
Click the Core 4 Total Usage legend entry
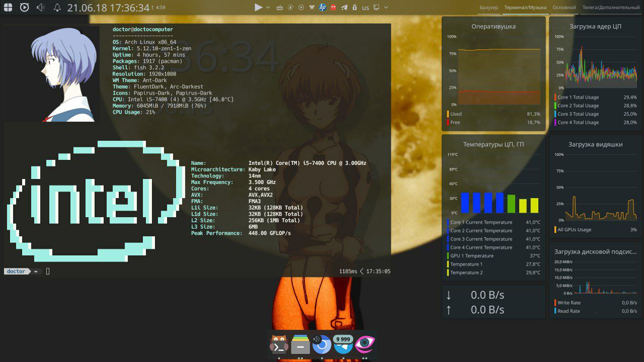click(x=595, y=122)
